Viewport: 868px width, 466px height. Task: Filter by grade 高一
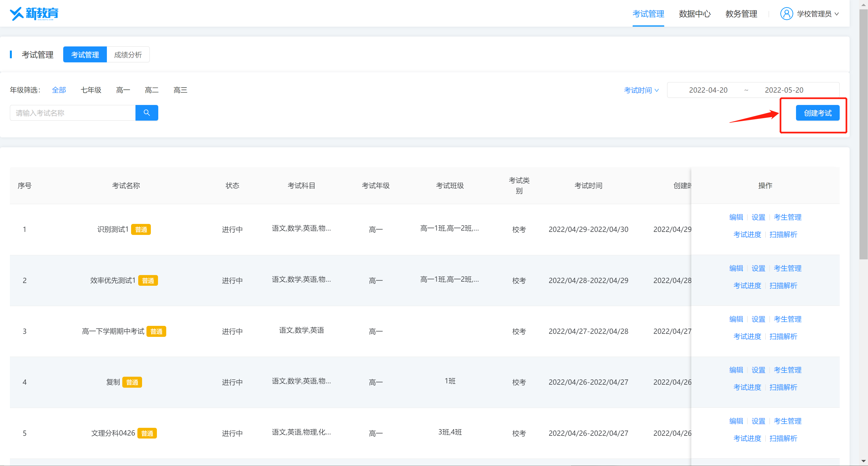pos(123,90)
